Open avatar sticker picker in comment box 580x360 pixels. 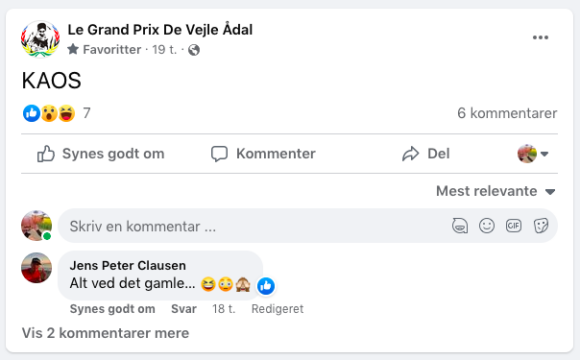460,226
